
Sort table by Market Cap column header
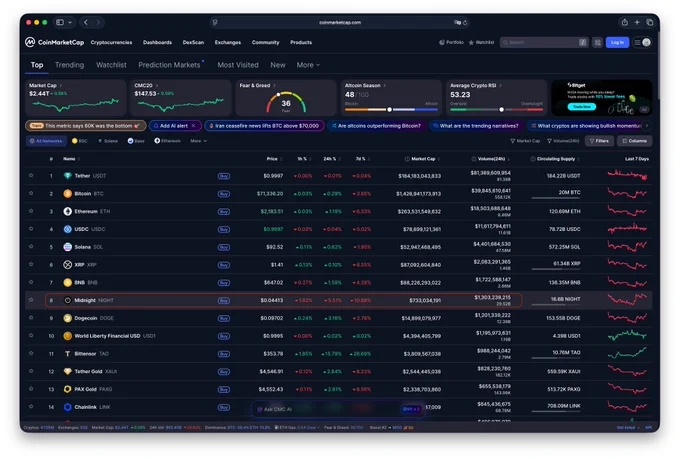point(422,159)
